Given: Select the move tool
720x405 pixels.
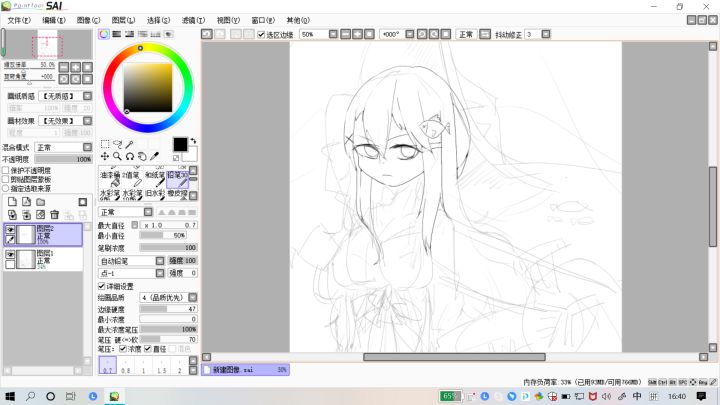Looking at the screenshot, I should click(105, 157).
